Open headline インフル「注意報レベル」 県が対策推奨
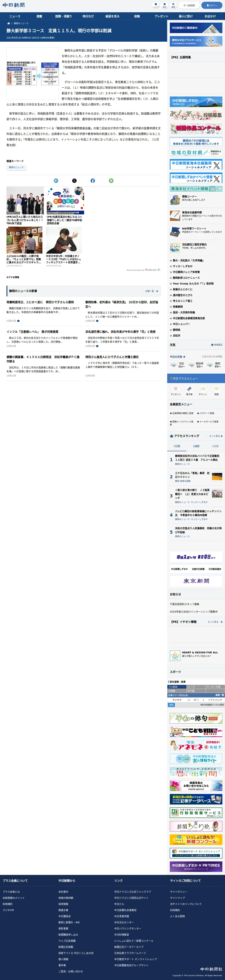The image size is (225, 980). pos(32,332)
